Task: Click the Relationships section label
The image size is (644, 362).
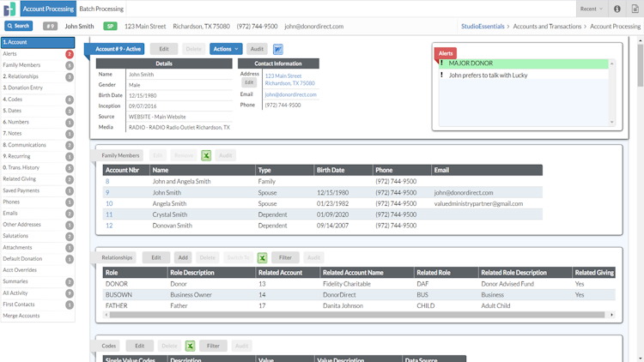Action: (117, 257)
